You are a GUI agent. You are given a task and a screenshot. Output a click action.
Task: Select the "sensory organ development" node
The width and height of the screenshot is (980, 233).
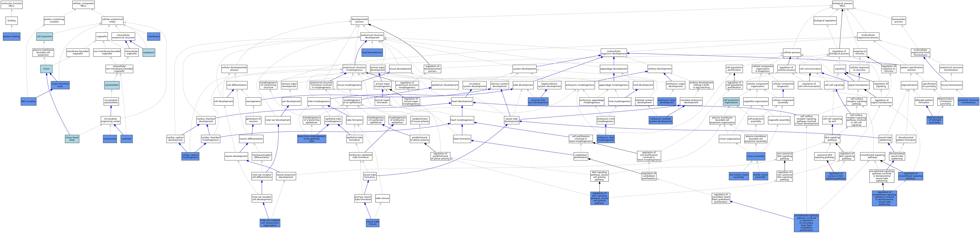(289, 85)
